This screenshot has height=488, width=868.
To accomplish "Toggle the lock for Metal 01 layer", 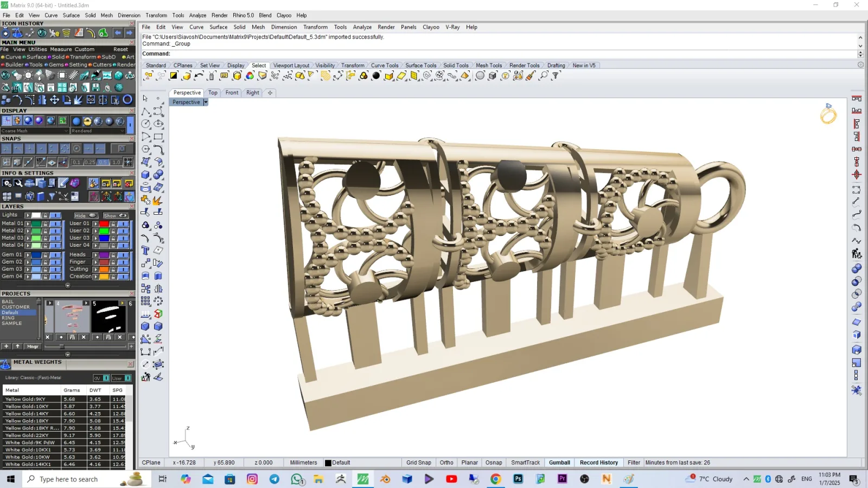I will point(46,223).
